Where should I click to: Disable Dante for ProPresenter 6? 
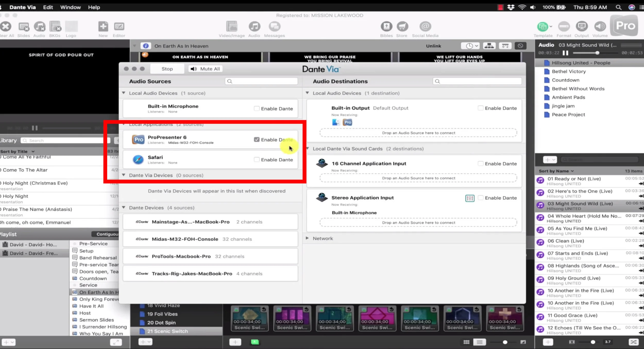point(257,139)
